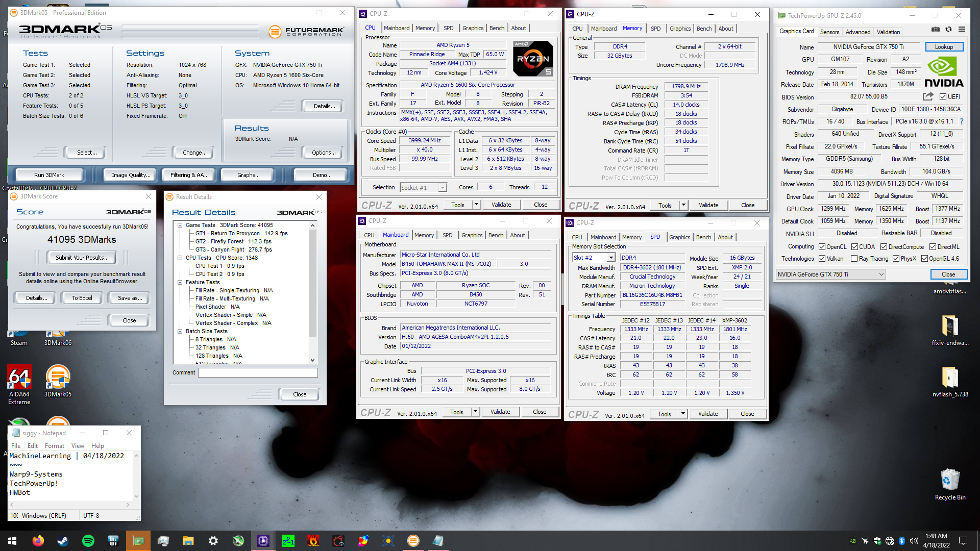The image size is (980, 551).
Task: Click the BIOS export share icon in GPU-Z
Action: 928,96
